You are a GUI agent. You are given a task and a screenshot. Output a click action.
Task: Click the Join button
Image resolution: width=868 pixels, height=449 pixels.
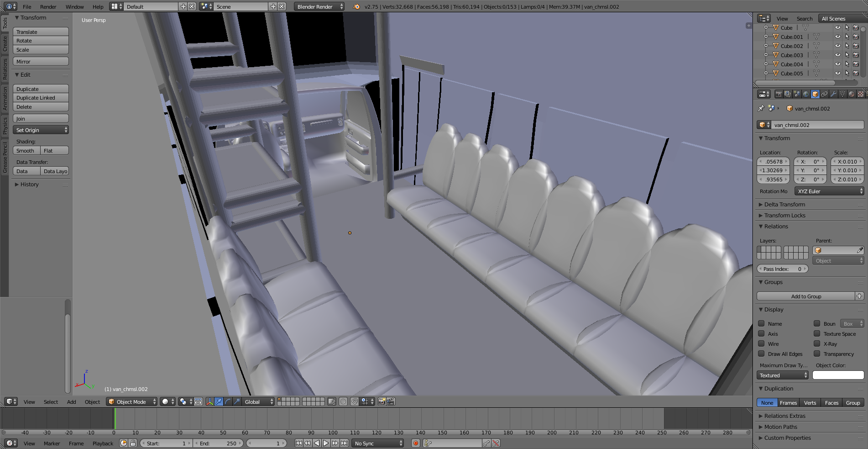click(41, 118)
